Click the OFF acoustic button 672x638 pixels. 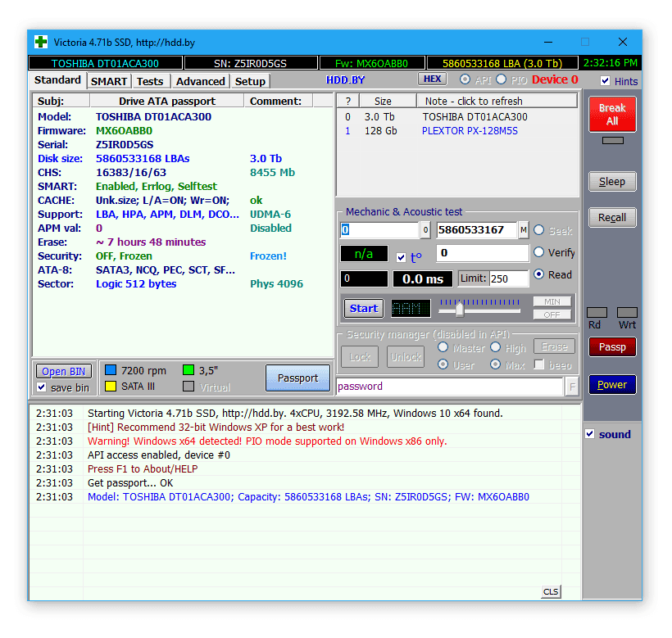tap(552, 314)
